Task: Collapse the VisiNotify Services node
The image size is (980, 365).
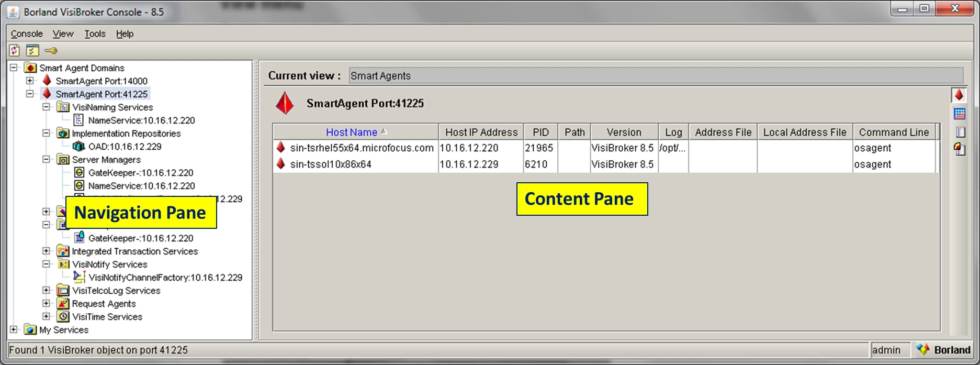Action: [46, 264]
